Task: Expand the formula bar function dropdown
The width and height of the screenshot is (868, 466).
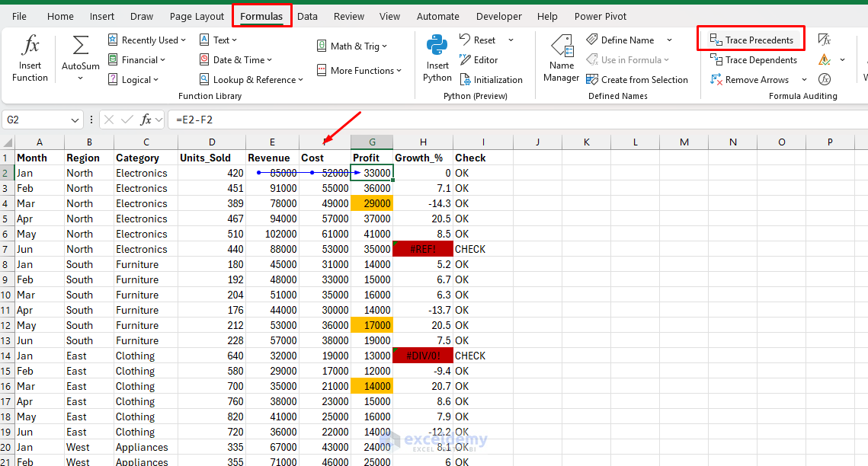Action: (159, 120)
